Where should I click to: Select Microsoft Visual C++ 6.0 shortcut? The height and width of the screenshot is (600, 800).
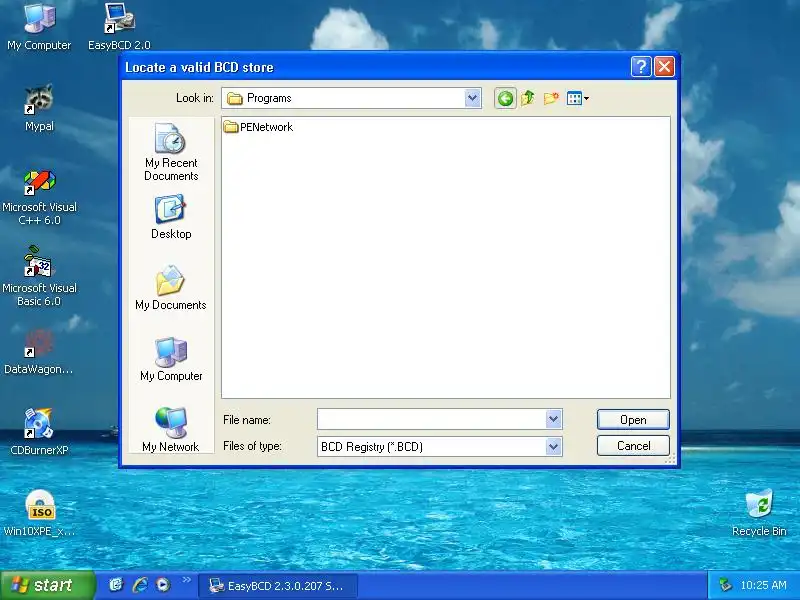(x=39, y=198)
